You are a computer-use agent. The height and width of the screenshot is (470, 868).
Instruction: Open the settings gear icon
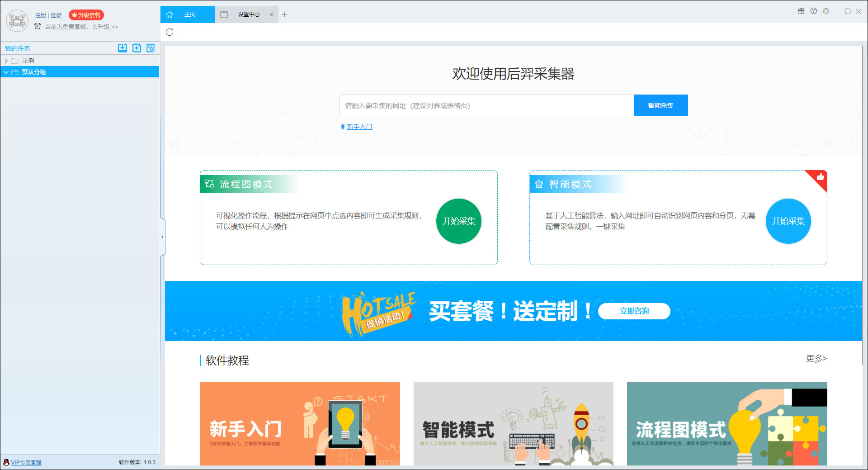point(826,11)
